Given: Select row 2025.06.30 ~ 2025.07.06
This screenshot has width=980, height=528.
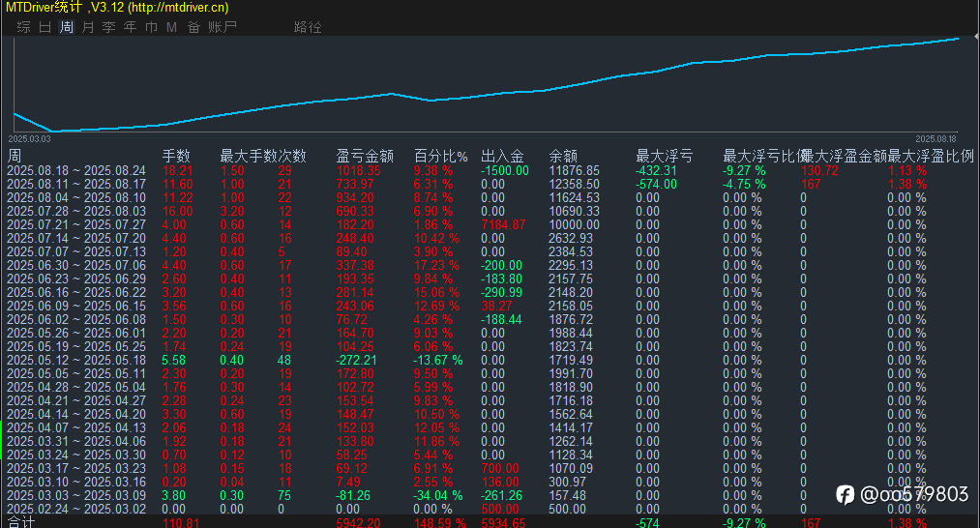Looking at the screenshot, I should (490, 266).
